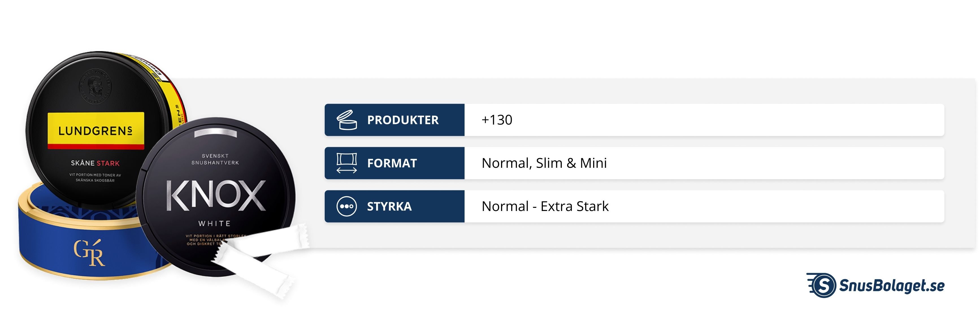Click the strength dots icon beside STYRKA

pyautogui.click(x=346, y=206)
